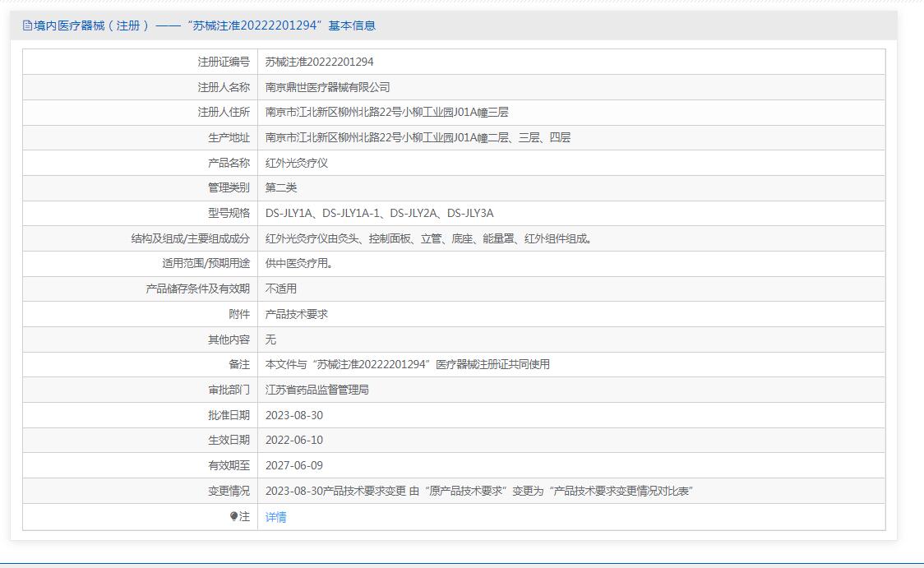Screen dimensions: 924x568
Task: Click the 注册证编号 row label
Action: coord(224,62)
